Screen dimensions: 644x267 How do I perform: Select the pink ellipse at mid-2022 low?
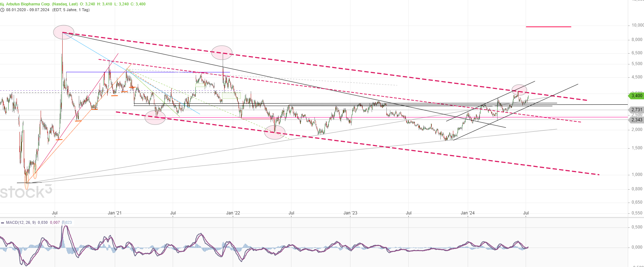(275, 132)
